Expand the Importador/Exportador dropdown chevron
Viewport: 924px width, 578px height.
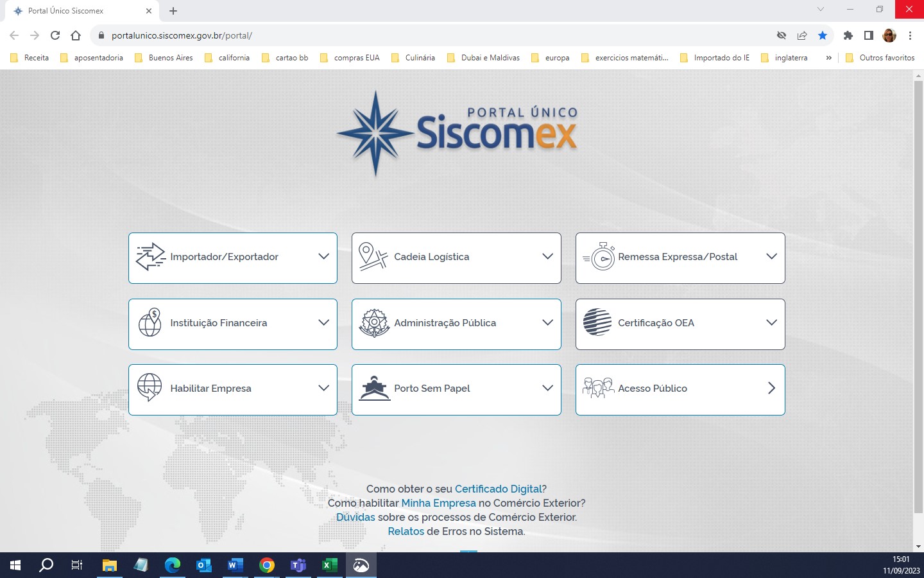pos(324,257)
